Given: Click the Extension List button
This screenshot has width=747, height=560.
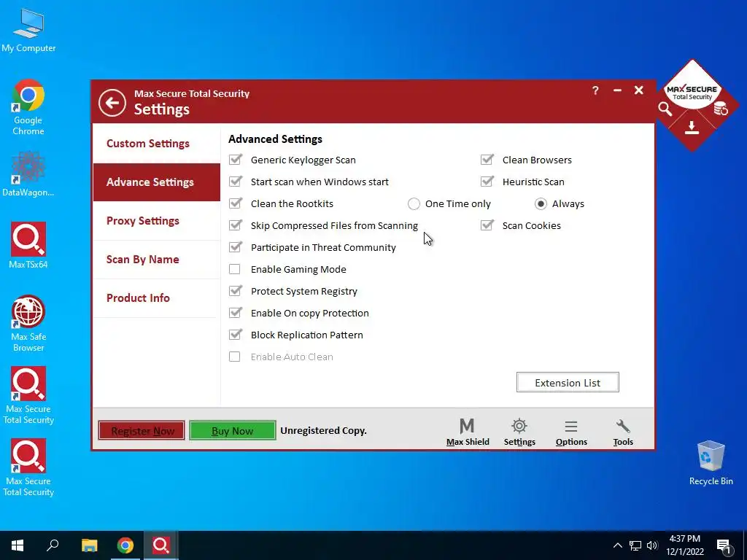Looking at the screenshot, I should [568, 382].
